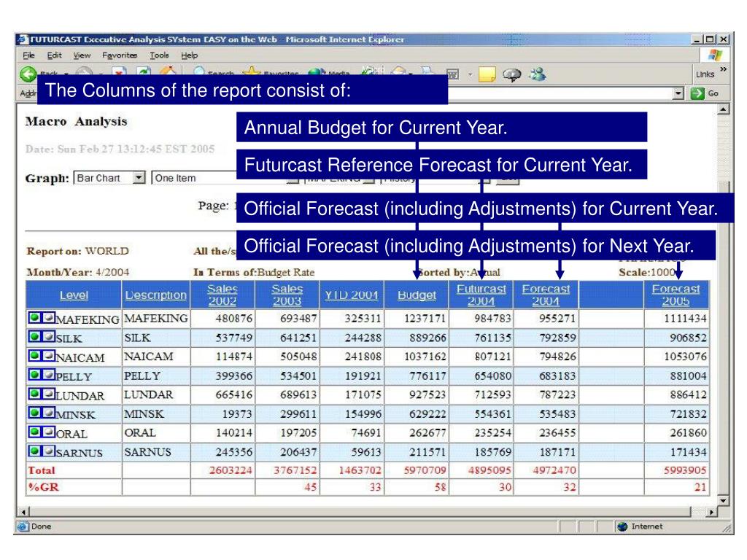Click the Sales 2003 column header

click(x=287, y=295)
